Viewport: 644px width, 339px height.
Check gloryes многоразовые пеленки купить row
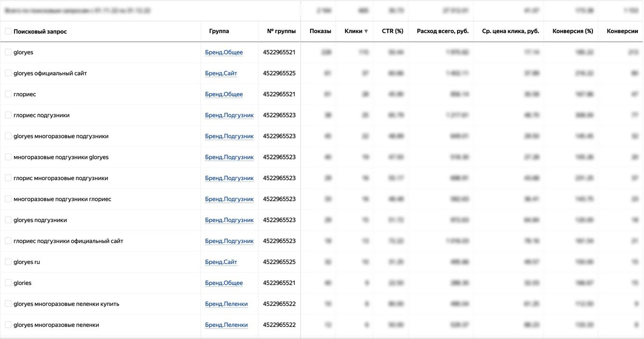[x=8, y=303]
